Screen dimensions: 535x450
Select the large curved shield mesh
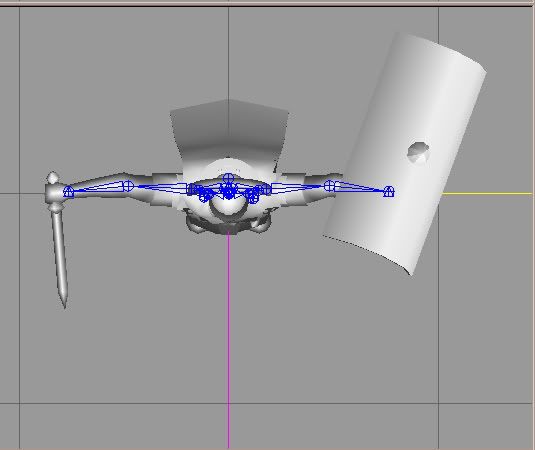coord(405,153)
